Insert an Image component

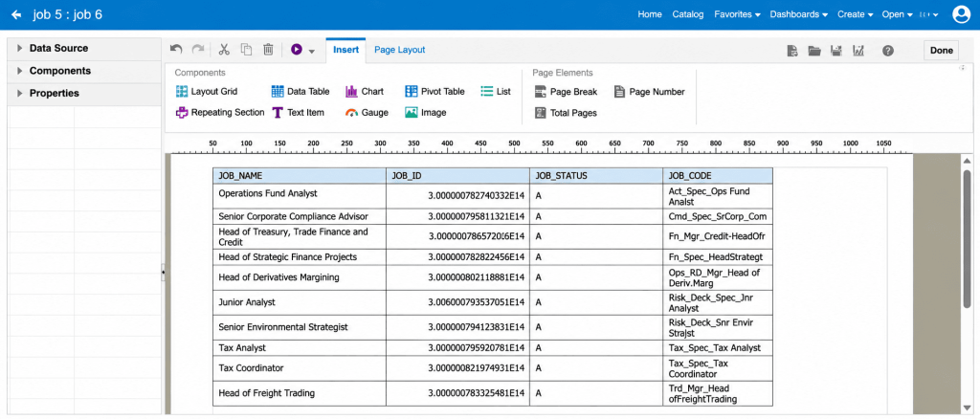point(425,112)
